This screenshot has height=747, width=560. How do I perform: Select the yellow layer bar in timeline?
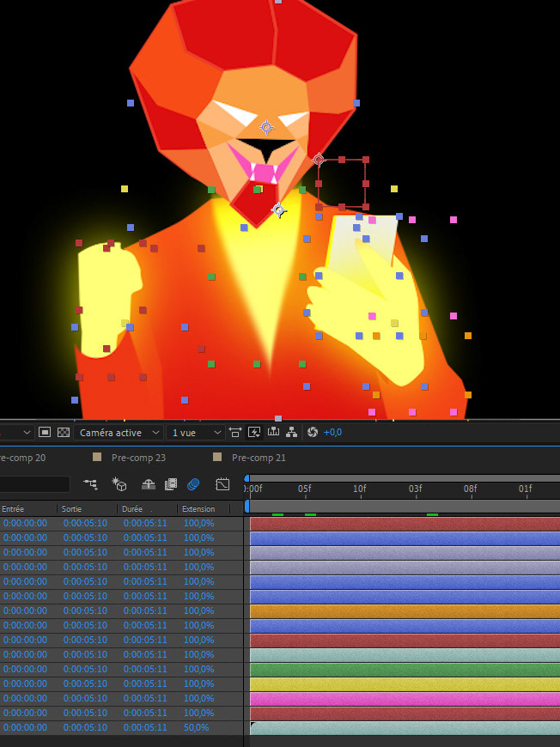pos(405,684)
